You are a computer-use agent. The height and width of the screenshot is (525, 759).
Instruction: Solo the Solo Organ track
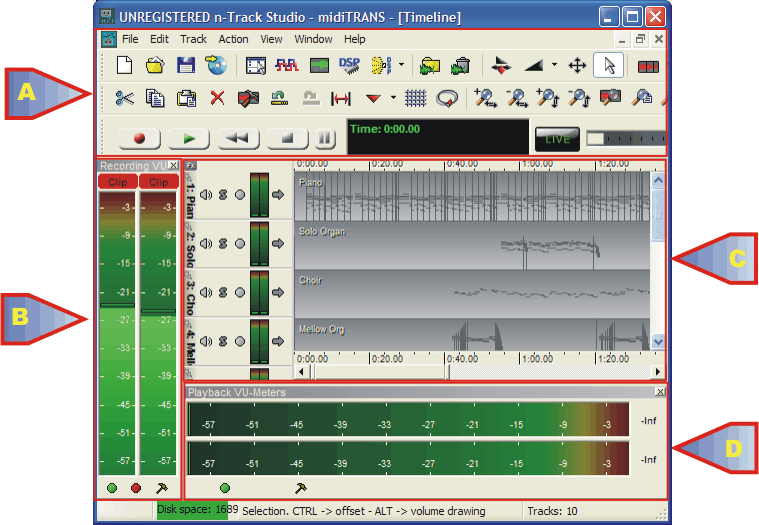[x=223, y=243]
